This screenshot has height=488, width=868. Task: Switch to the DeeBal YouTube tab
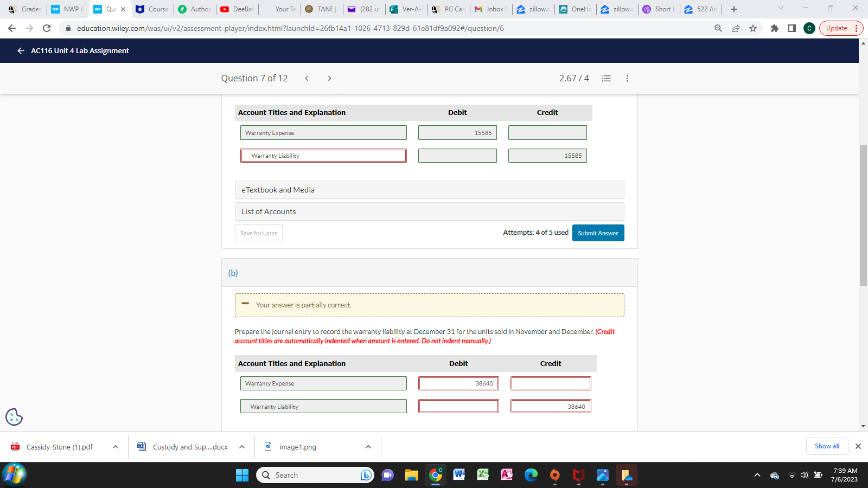tap(237, 9)
